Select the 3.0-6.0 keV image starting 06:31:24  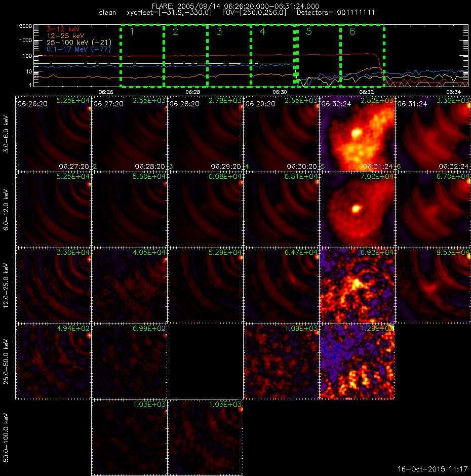pos(434,134)
